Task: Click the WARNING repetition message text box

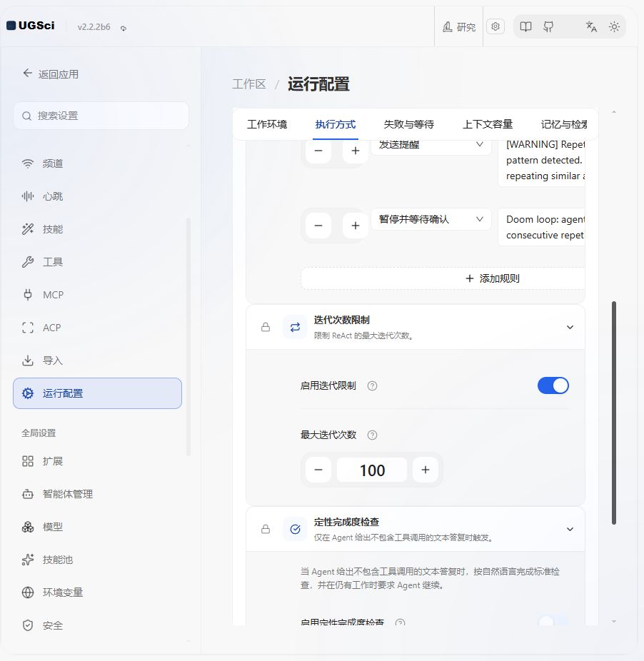Action: coord(542,163)
